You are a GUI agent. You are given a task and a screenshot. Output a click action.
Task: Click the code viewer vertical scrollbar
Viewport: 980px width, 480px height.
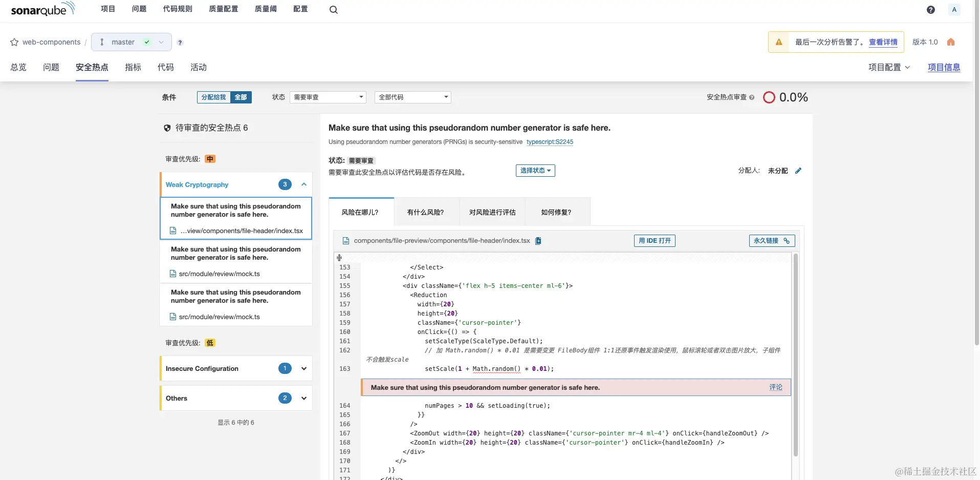pos(795,354)
